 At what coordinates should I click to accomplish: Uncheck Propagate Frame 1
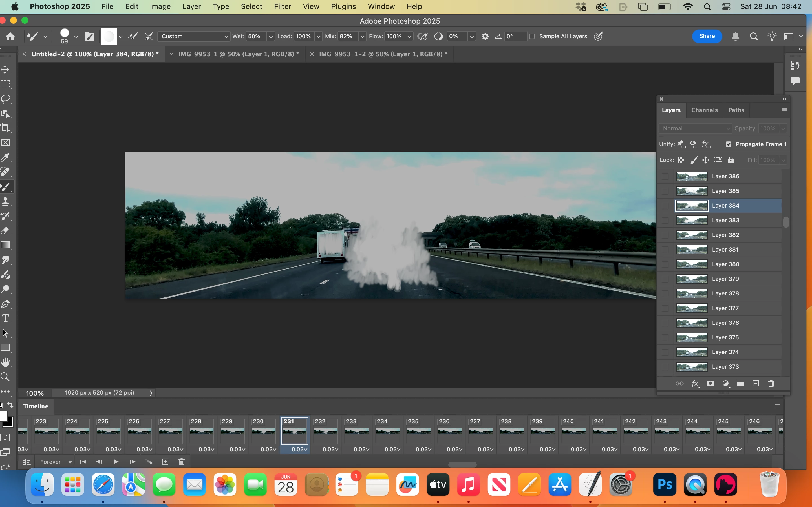(729, 144)
